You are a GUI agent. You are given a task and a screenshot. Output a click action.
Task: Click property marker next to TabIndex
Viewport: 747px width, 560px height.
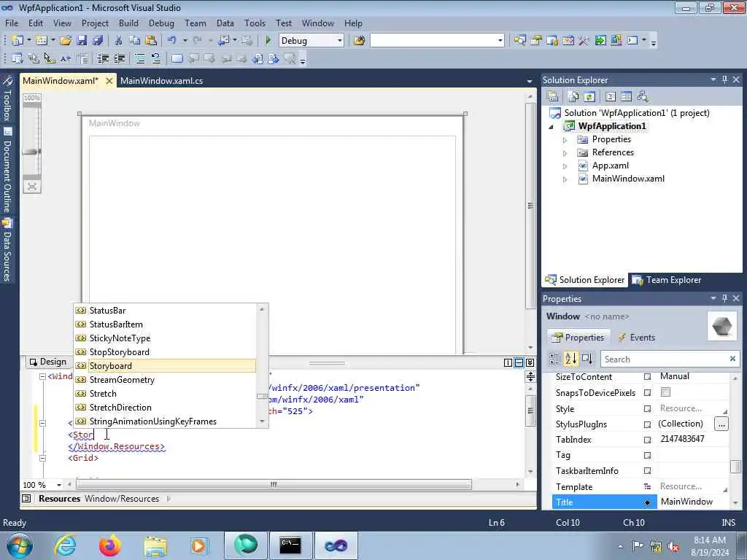click(648, 440)
